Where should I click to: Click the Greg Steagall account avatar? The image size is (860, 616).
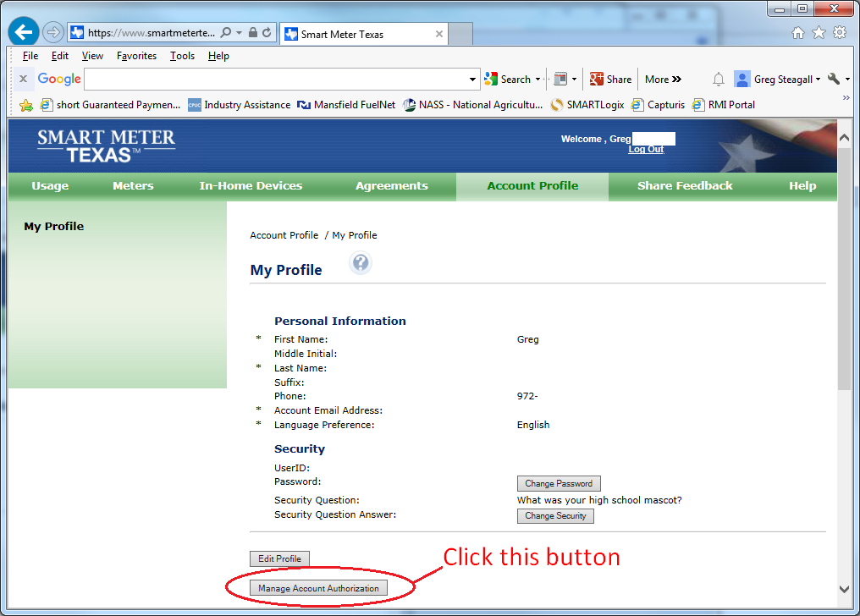pos(742,79)
